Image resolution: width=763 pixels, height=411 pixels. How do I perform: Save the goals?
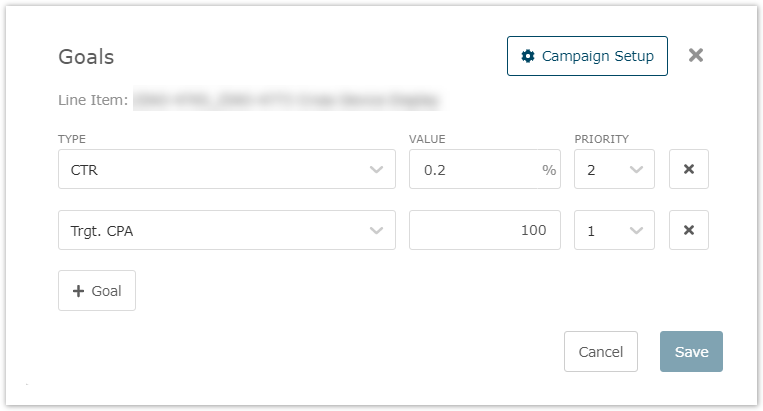tap(691, 352)
